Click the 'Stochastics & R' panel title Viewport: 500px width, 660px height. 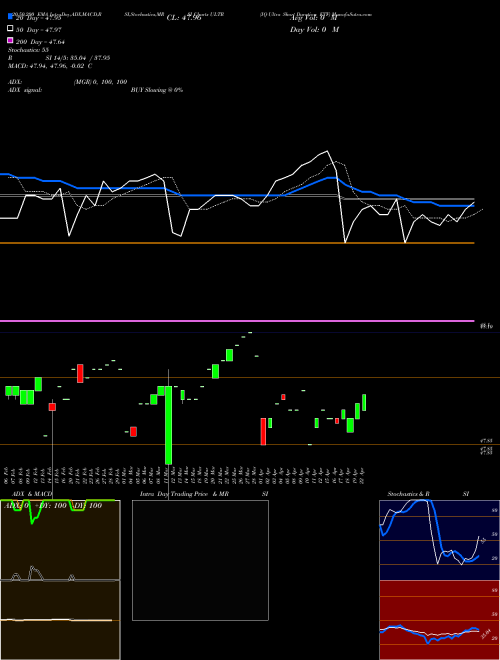click(409, 494)
